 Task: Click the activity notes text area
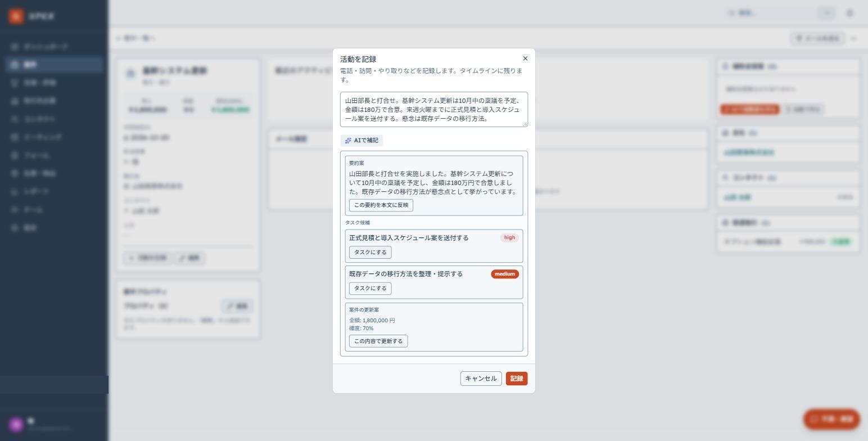pyautogui.click(x=434, y=109)
